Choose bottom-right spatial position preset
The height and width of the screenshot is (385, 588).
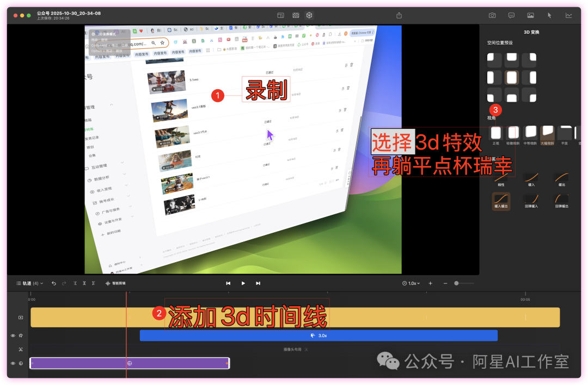529,95
